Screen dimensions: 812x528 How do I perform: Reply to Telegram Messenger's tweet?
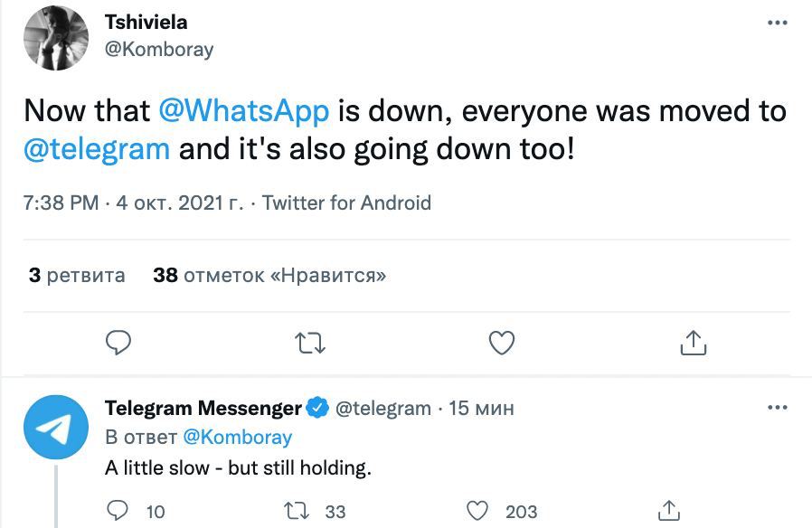tap(118, 511)
